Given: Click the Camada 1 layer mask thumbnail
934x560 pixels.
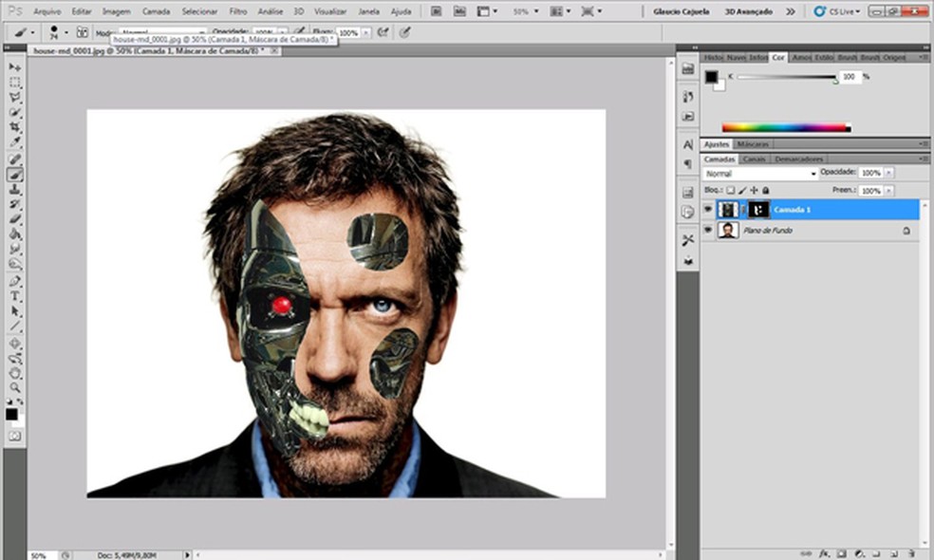Looking at the screenshot, I should [x=759, y=210].
